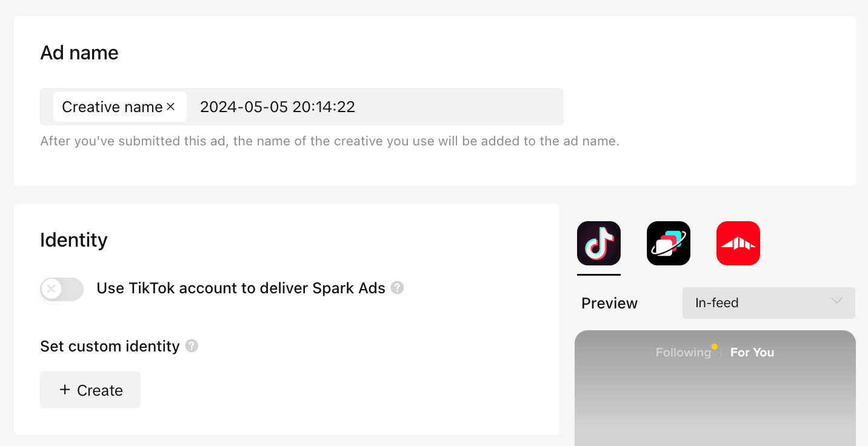The height and width of the screenshot is (446, 868).
Task: Select the TikTok placement icon
Action: (599, 243)
